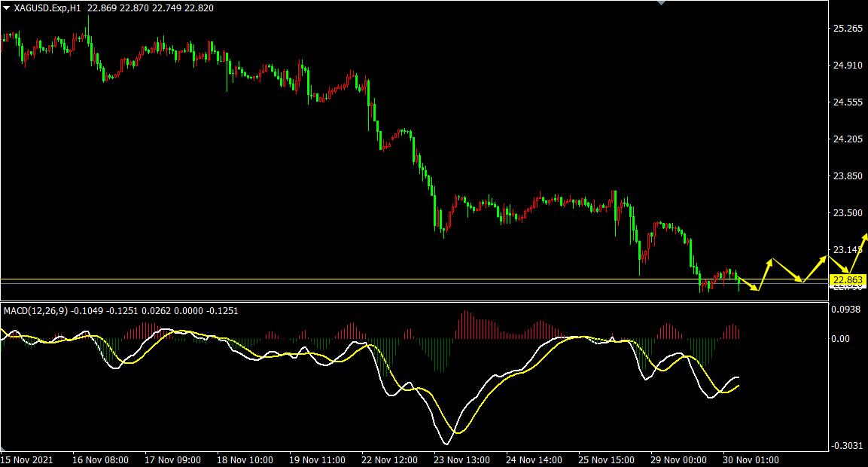Click the XAGUSD.Exp,H1 symbol title text

point(48,8)
